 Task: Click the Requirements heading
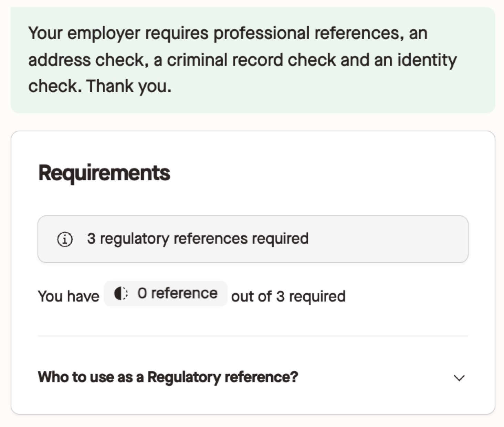(104, 173)
